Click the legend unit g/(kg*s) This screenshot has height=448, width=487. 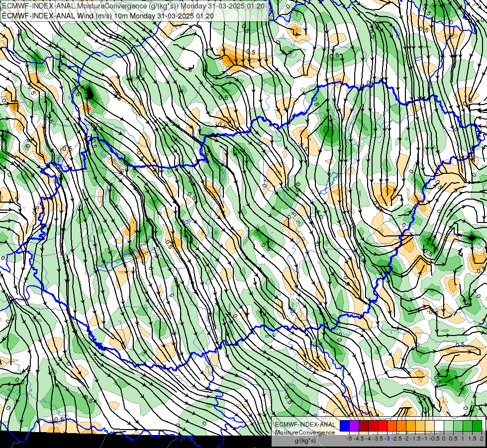click(x=305, y=441)
